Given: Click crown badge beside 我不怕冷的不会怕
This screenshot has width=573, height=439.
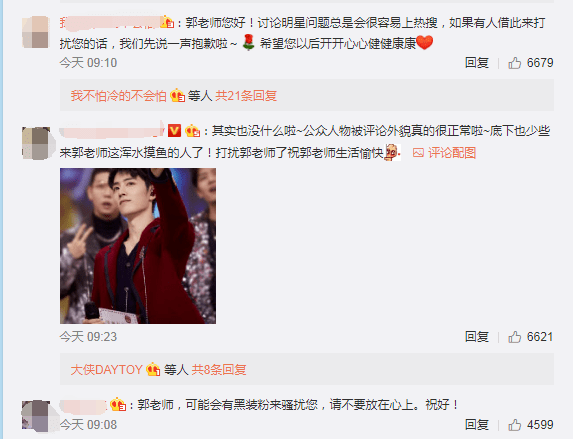Looking at the screenshot, I should coord(178,96).
